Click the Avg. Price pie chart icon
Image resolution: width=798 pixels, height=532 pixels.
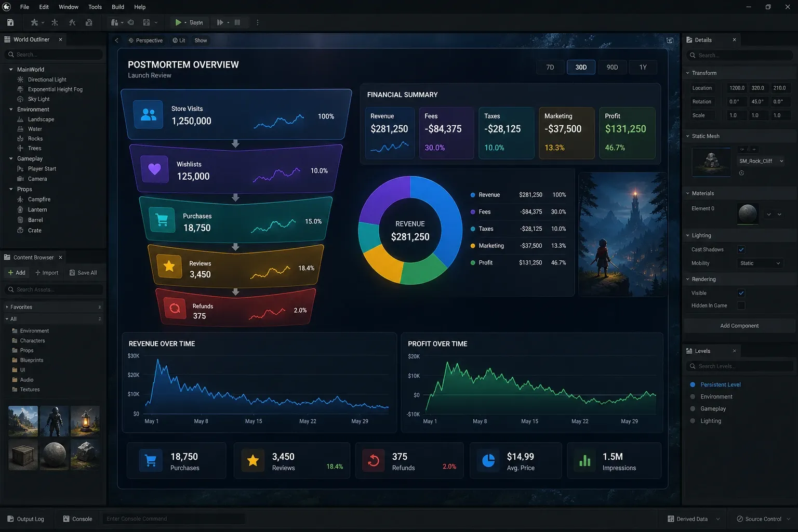pyautogui.click(x=488, y=460)
